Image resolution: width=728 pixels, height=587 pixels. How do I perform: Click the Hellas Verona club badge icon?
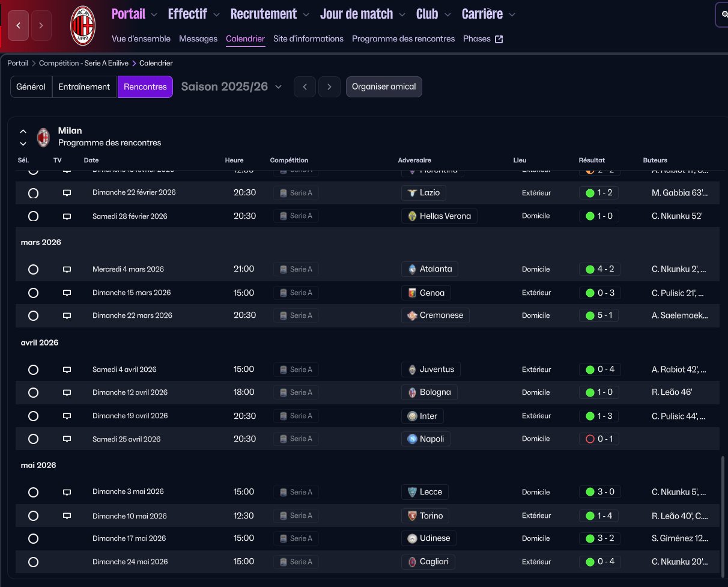point(412,216)
